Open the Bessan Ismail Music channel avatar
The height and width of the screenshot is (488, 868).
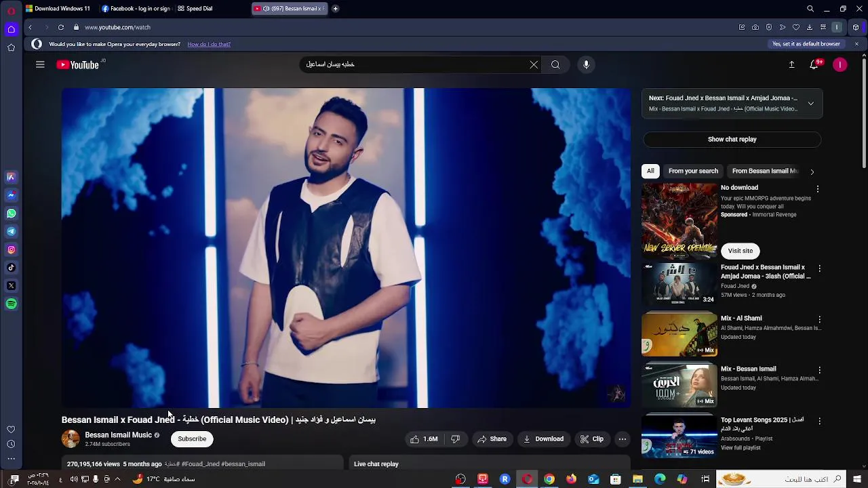coord(71,439)
